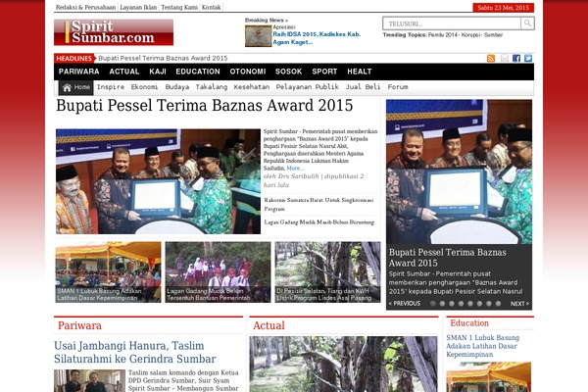Open Pariwara section heading

[x=79, y=325]
